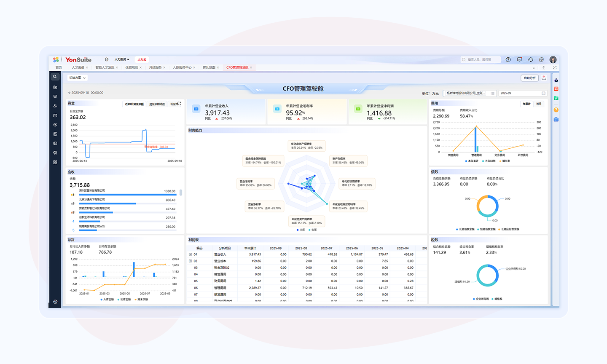Viewport: 607px width, 364px height.
Task: Click the 人力云 button in header
Action: pyautogui.click(x=142, y=59)
